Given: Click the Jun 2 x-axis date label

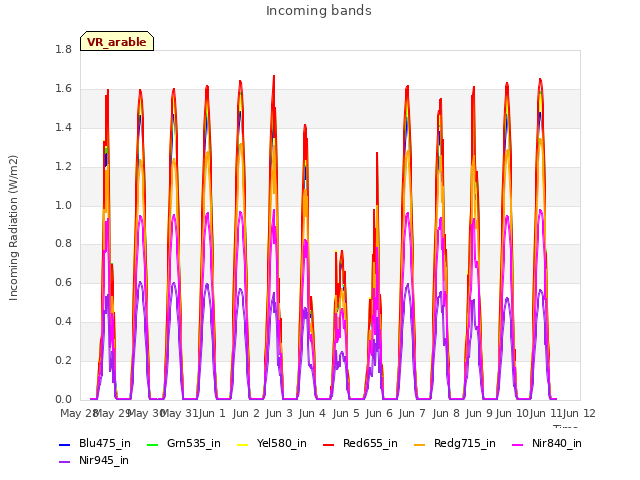Looking at the screenshot, I should click(x=246, y=413).
